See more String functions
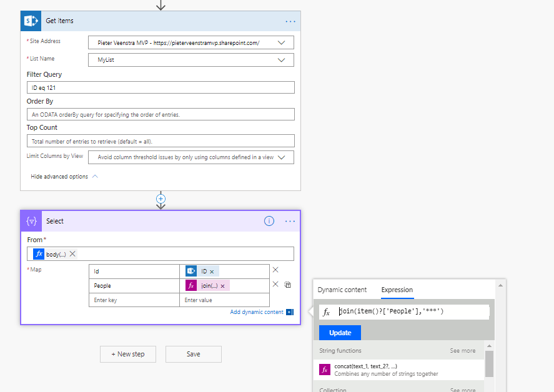This screenshot has width=554, height=392. (x=462, y=351)
